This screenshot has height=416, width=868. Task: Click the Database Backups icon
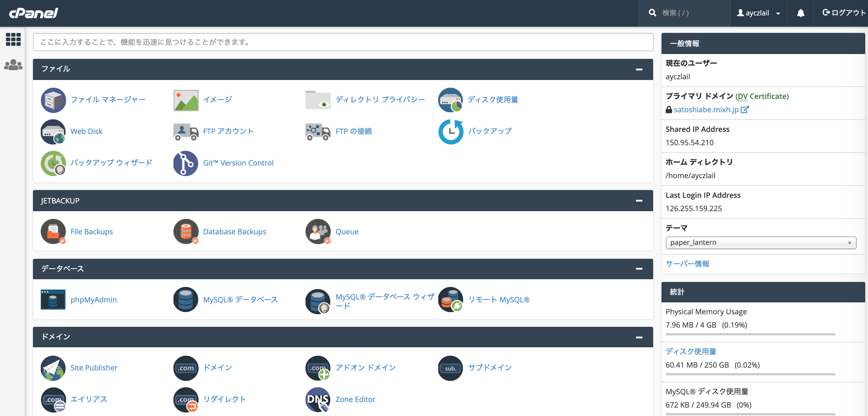(x=186, y=232)
